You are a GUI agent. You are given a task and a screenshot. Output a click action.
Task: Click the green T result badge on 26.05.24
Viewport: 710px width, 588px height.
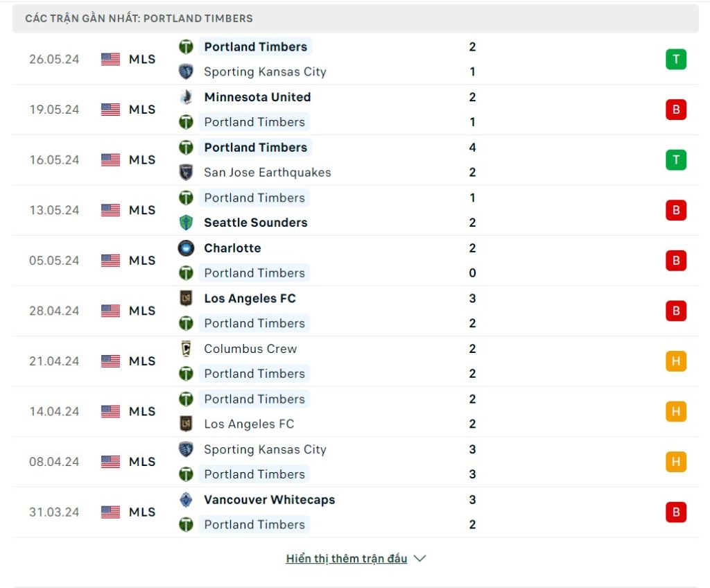[675, 60]
